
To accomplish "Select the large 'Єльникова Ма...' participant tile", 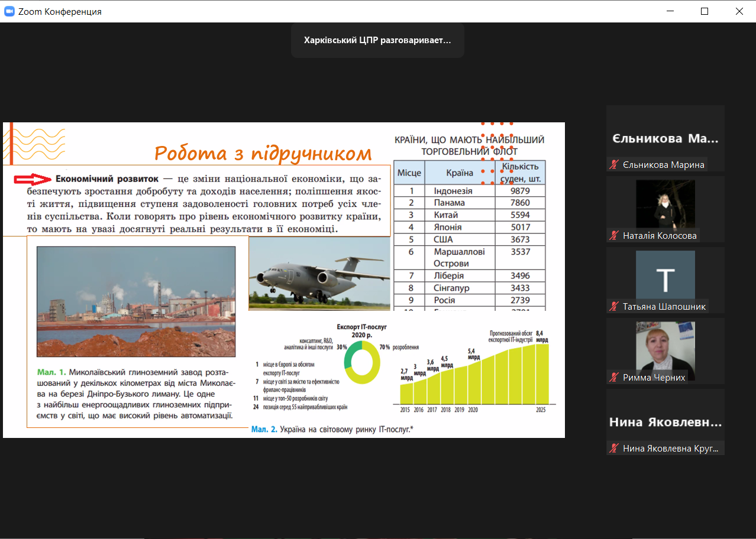I will coord(665,138).
